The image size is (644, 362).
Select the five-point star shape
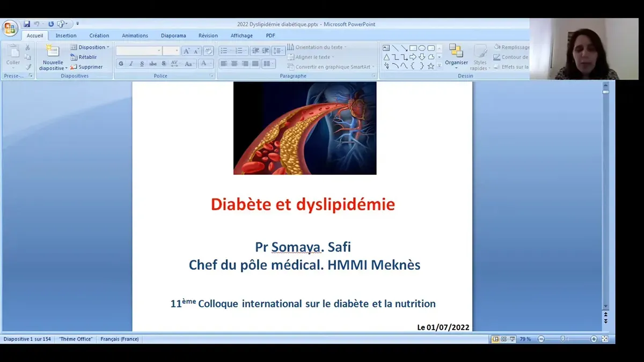431,66
